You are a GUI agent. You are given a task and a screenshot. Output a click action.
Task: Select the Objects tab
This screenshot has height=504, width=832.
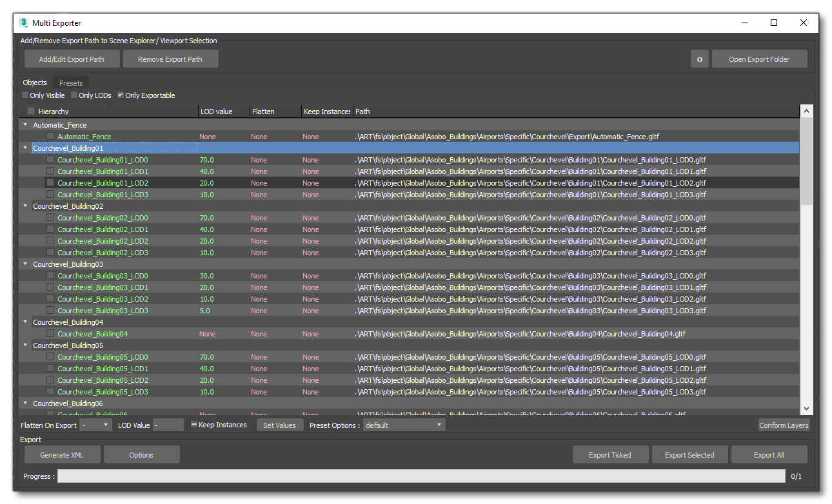point(35,82)
